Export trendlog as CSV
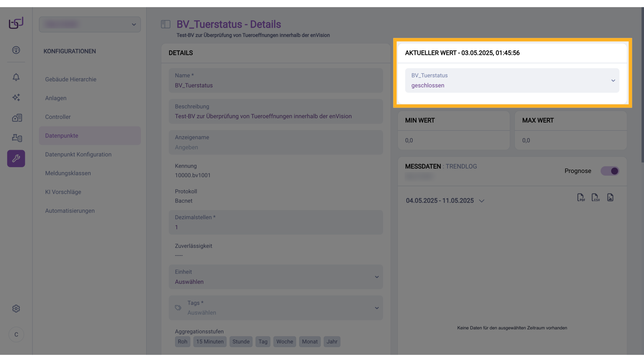 (595, 197)
